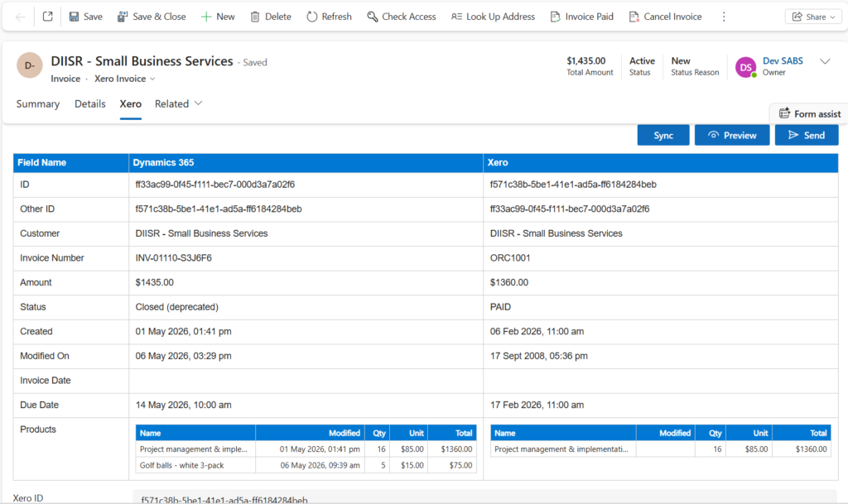Click Look Up Address command
The height and width of the screenshot is (504, 848).
493,17
